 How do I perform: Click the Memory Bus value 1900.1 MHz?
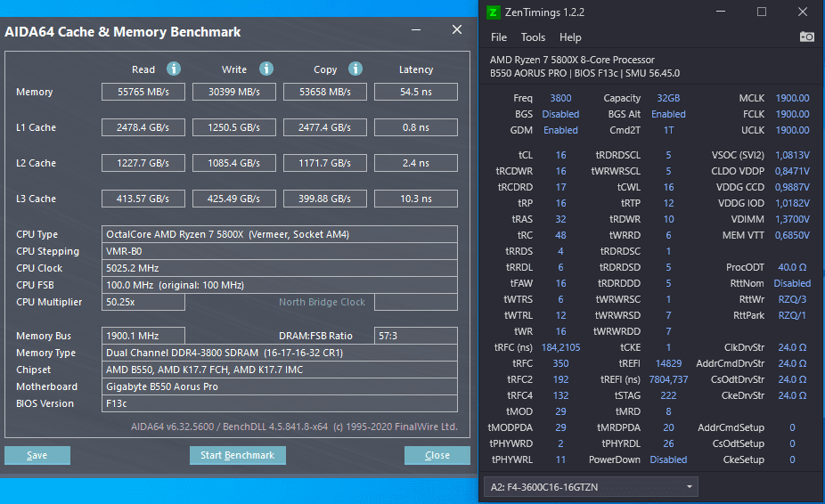(143, 336)
